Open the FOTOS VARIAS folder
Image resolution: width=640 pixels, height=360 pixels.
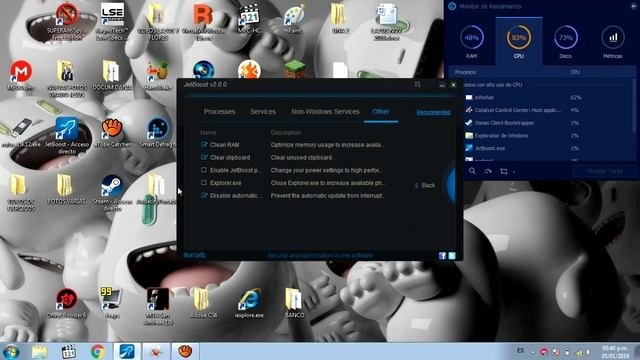coord(66,189)
